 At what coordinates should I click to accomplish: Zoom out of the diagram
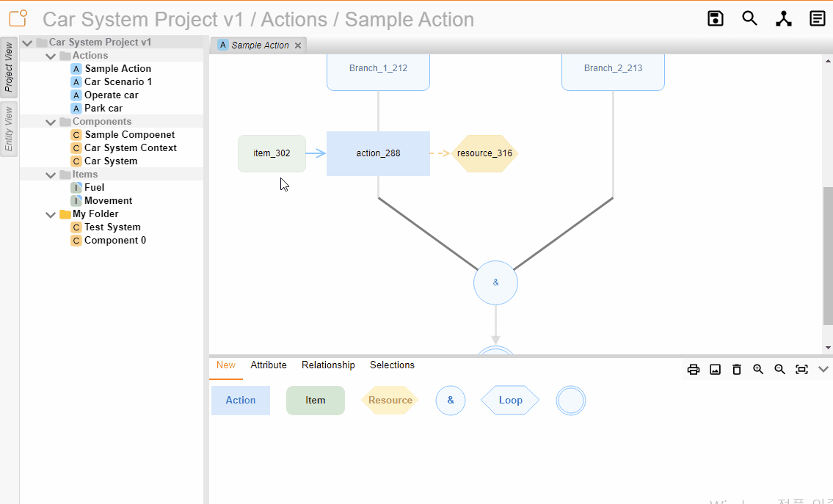[780, 369]
